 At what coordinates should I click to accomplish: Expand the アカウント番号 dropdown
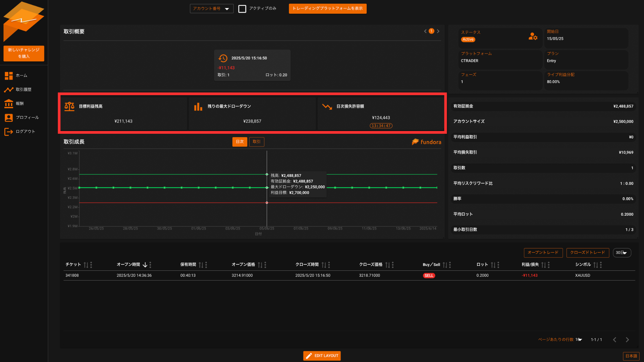tap(212, 9)
